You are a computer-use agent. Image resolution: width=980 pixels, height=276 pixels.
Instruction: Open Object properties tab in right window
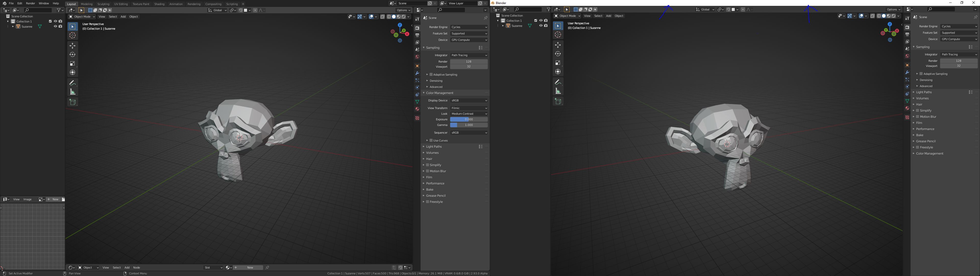907,65
